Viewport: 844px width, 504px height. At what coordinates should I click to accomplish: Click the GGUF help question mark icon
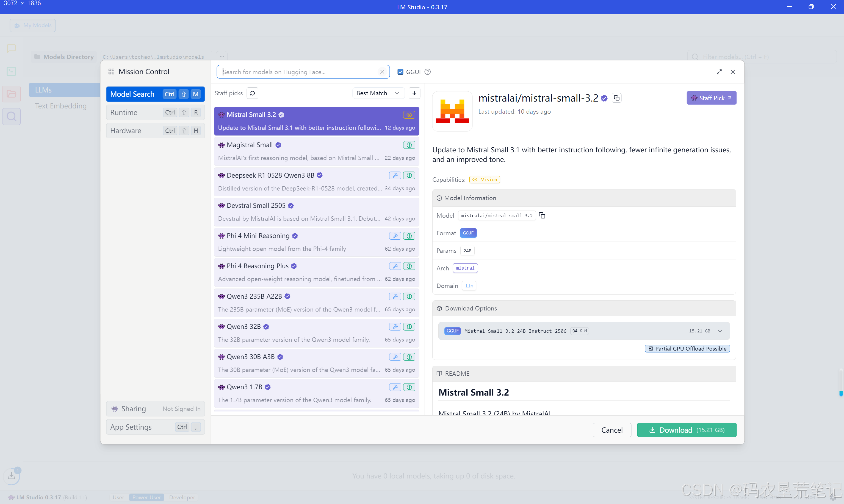click(x=428, y=72)
